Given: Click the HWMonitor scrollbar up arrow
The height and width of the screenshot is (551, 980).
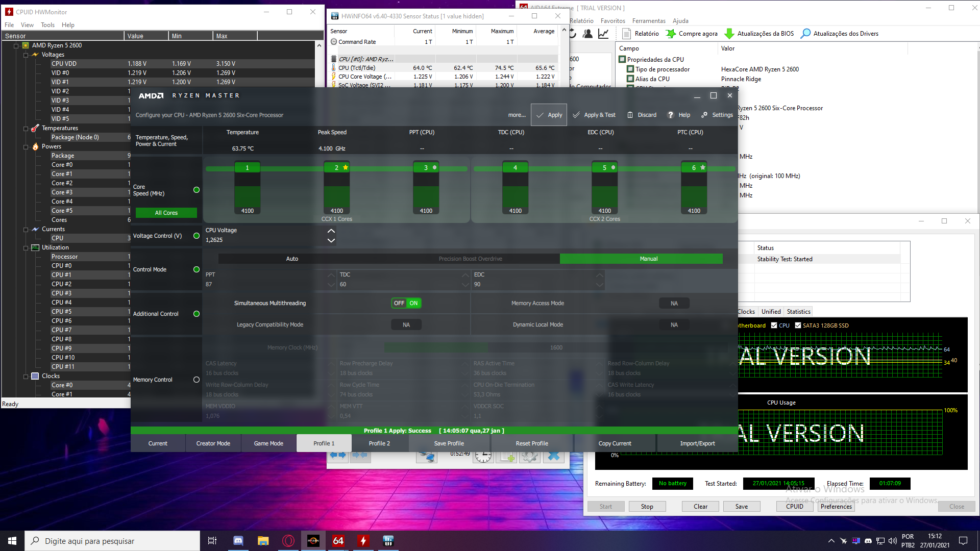Looking at the screenshot, I should [320, 45].
